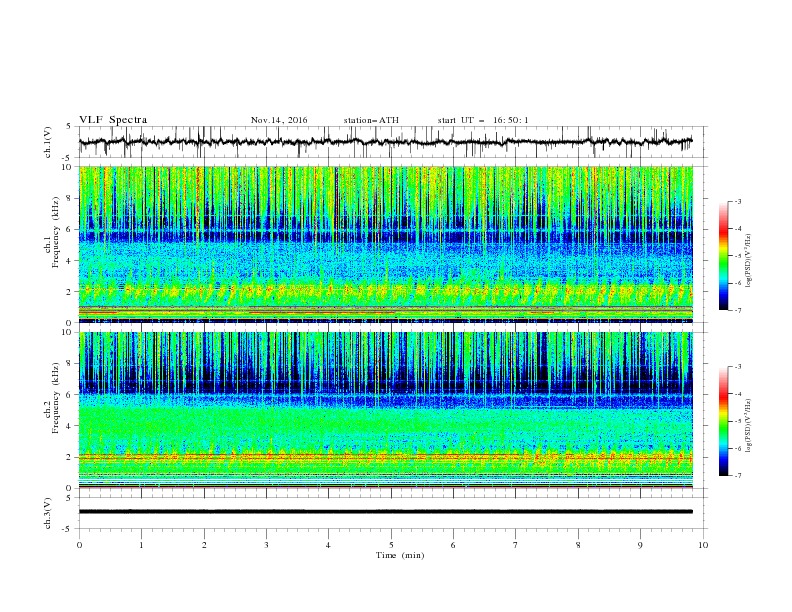This screenshot has width=792, height=612.
Task: Click inside the ch.2 spectrogram panel
Action: pyautogui.click(x=386, y=410)
